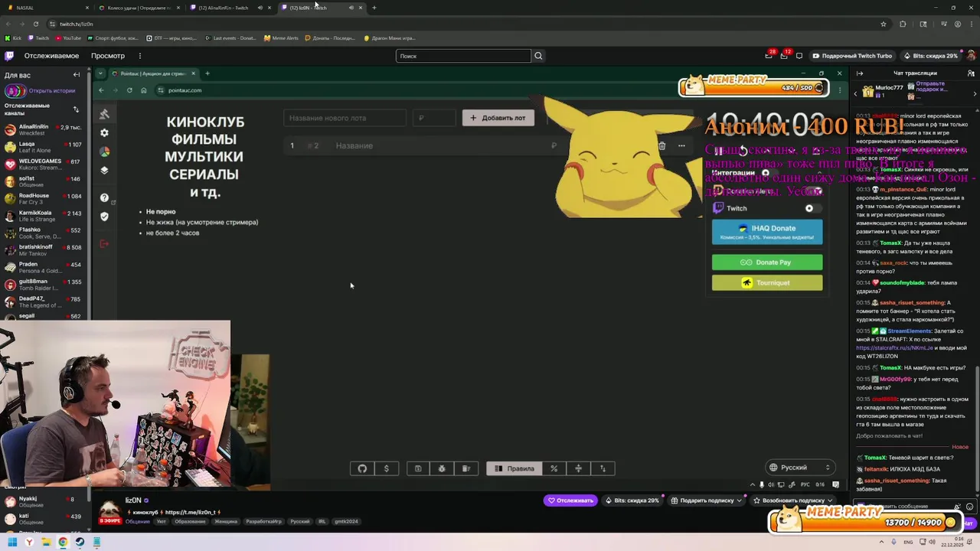Open Pointauc auction hammer icon in sidebar

point(104,114)
